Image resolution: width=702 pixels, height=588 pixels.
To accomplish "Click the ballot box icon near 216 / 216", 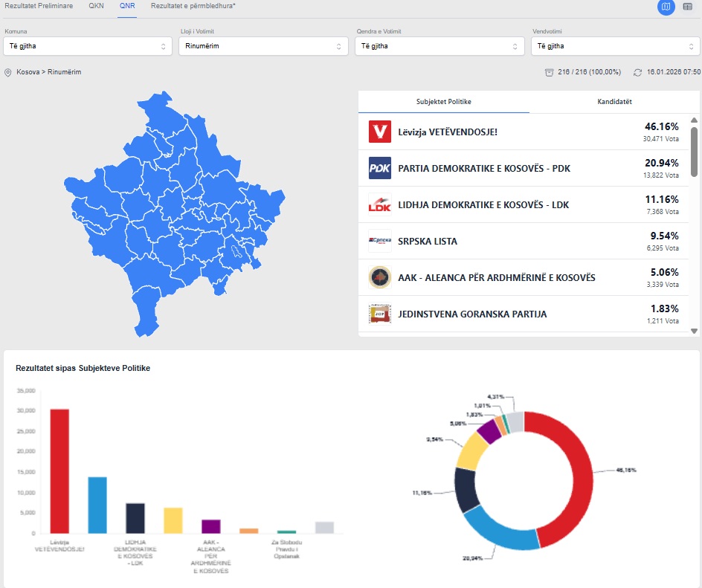I will (549, 72).
